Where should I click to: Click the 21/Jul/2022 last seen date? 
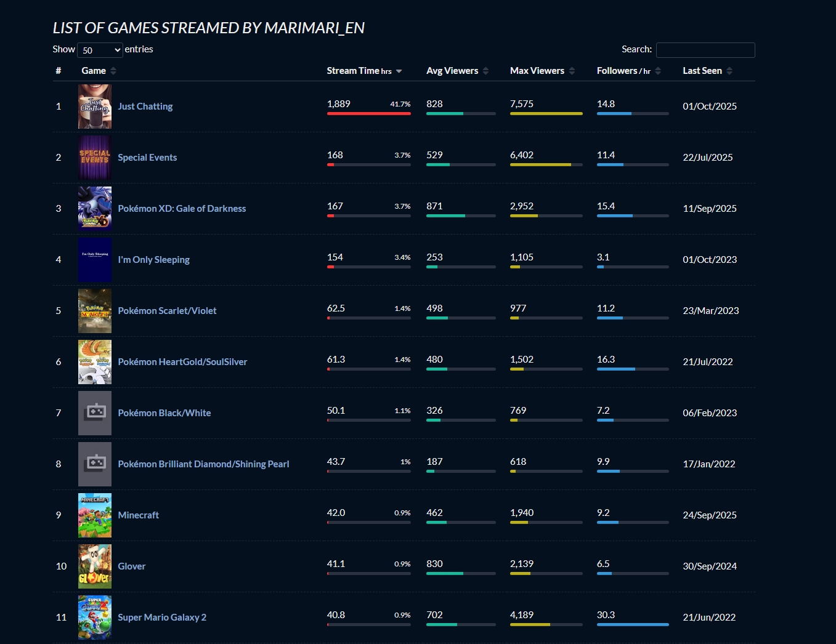click(708, 362)
